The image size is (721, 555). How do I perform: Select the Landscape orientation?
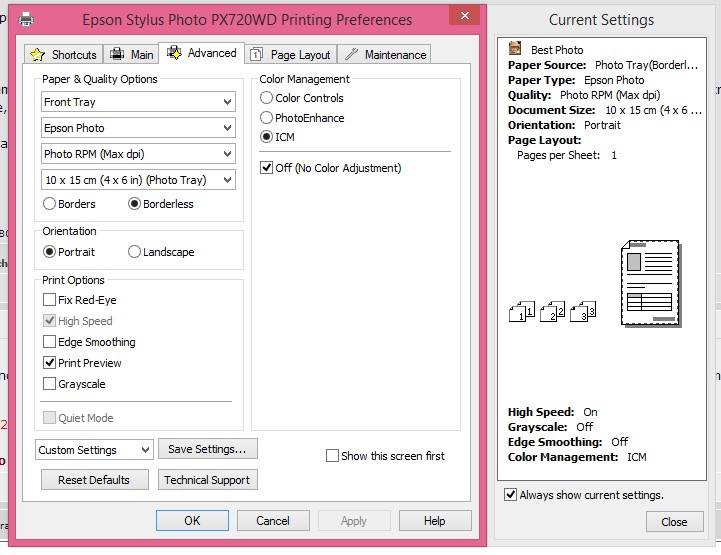click(135, 252)
